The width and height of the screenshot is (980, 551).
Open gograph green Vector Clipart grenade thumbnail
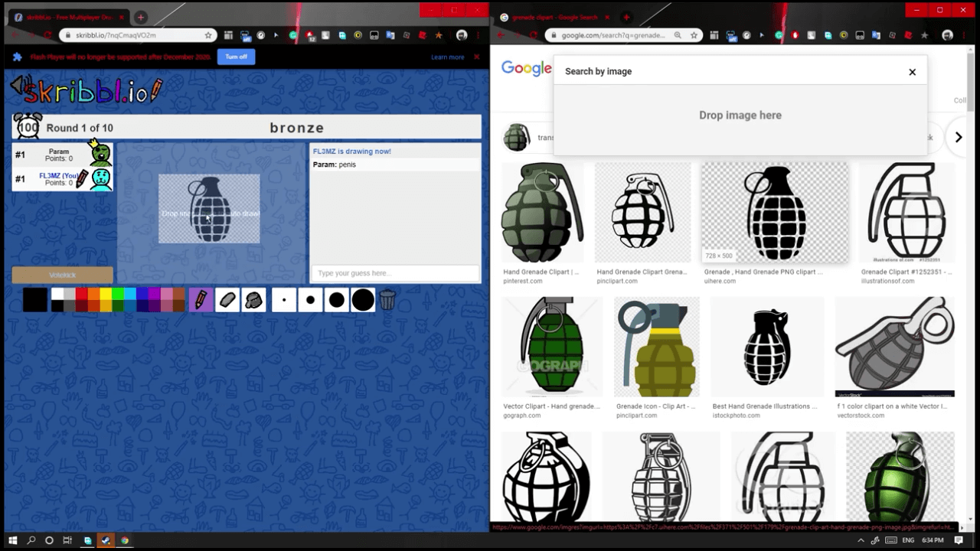pyautogui.click(x=551, y=347)
